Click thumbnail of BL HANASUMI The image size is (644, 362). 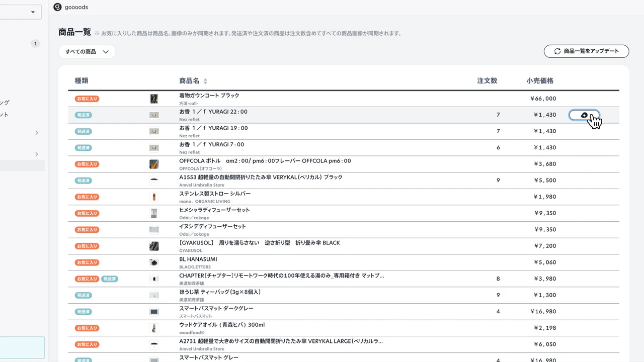[x=154, y=262]
